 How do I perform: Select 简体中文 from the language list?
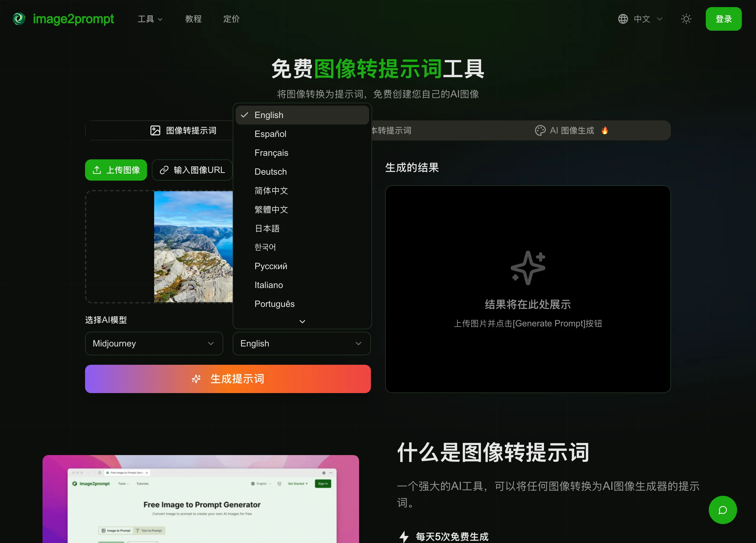point(302,191)
